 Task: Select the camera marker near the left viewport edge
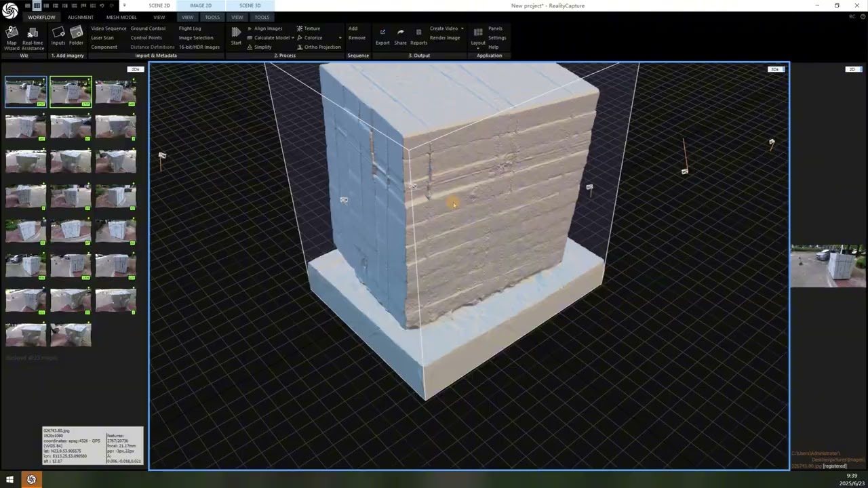(x=162, y=156)
